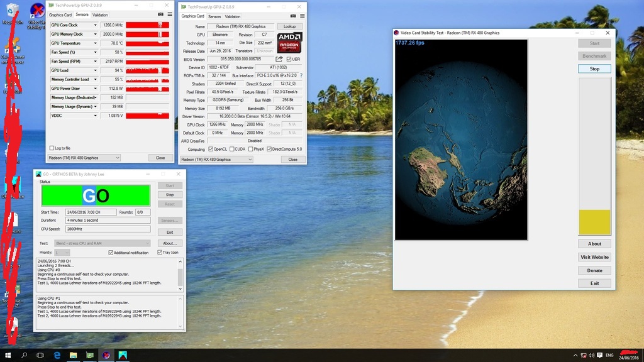Click the screenshot camera icon in Sensors window
This screenshot has width=644, height=362.
click(x=160, y=14)
